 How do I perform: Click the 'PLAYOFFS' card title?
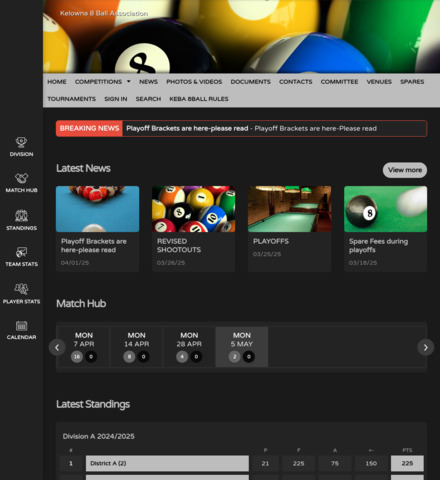271,241
